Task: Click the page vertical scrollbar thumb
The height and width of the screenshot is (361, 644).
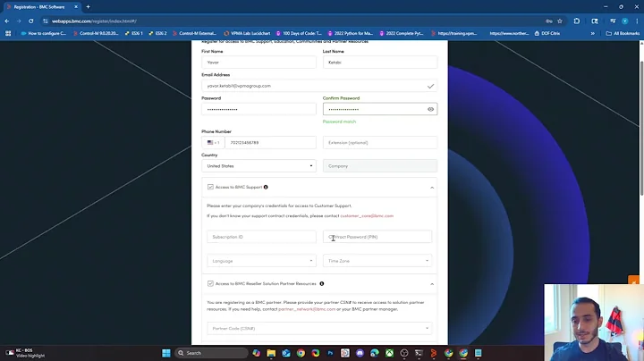Action: tap(641, 128)
